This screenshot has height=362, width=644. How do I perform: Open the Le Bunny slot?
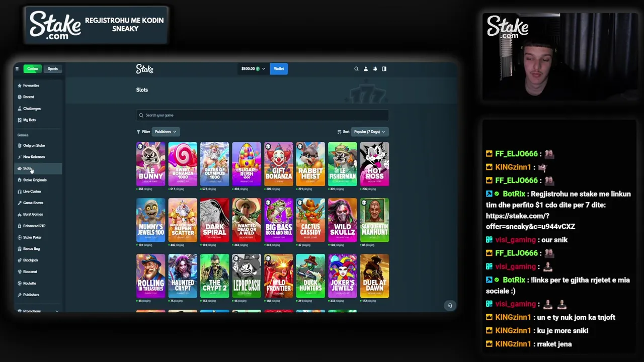pos(150,164)
